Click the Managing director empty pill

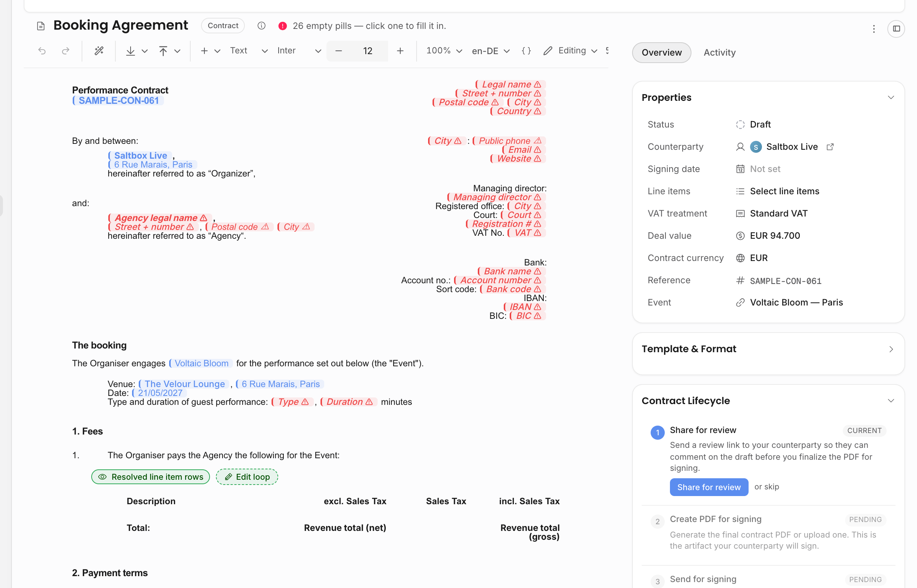[496, 197]
